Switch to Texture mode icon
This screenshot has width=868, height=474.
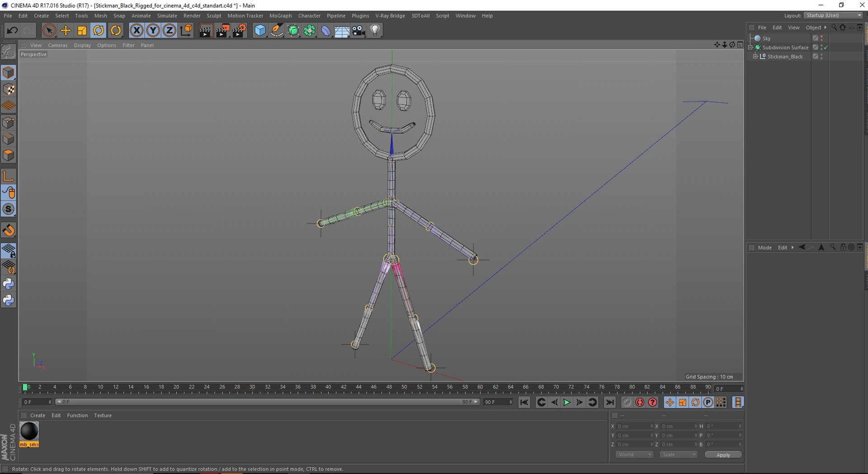(9, 89)
